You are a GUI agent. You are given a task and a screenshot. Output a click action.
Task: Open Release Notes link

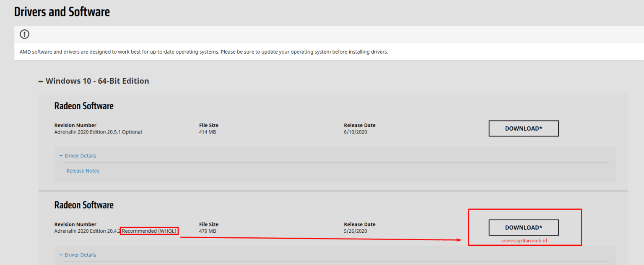83,171
